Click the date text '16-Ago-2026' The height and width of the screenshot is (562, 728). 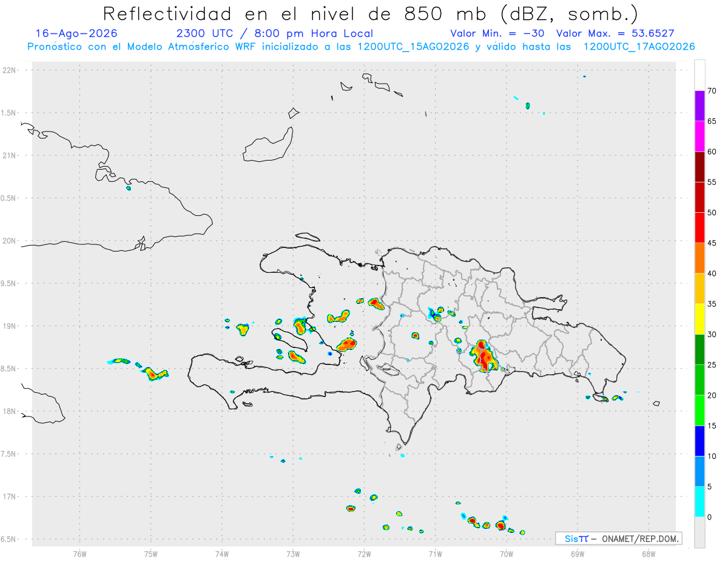pyautogui.click(x=77, y=33)
